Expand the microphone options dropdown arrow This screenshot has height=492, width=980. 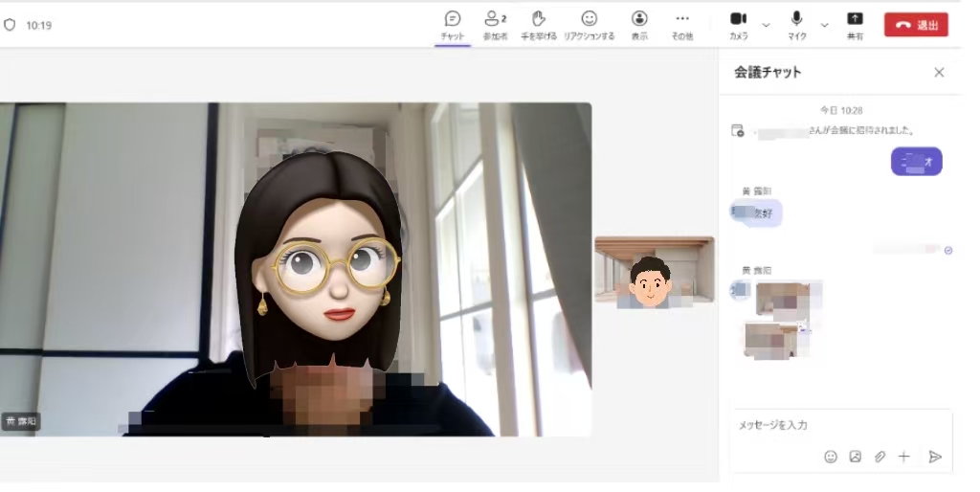pos(824,24)
